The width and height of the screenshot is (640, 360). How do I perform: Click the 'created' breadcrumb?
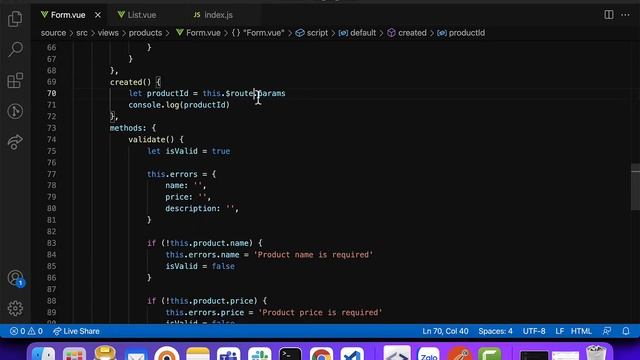[x=407, y=33]
